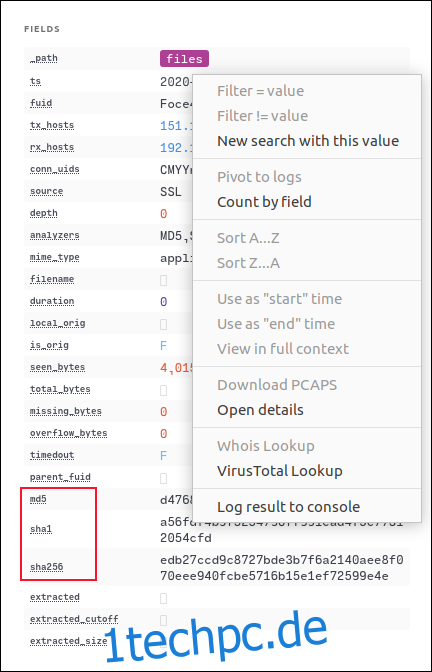Click the is_orig "F" value
This screenshot has height=672, width=432.
163,346
